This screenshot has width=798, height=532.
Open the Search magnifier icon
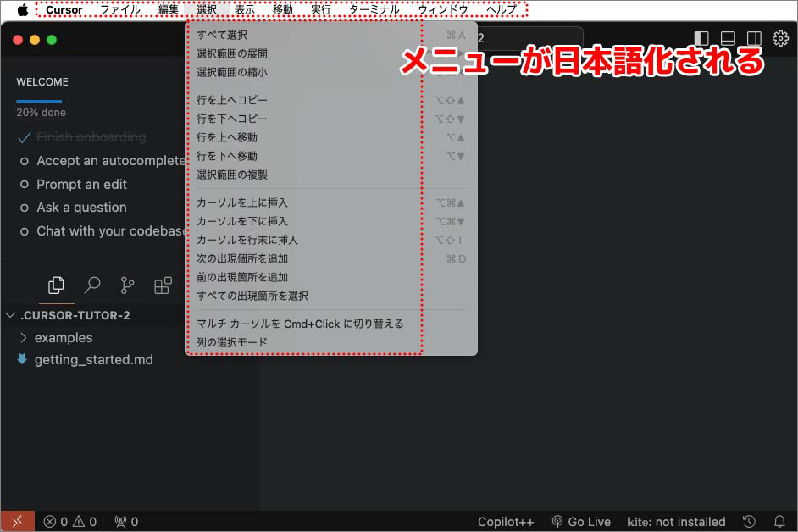(x=92, y=285)
